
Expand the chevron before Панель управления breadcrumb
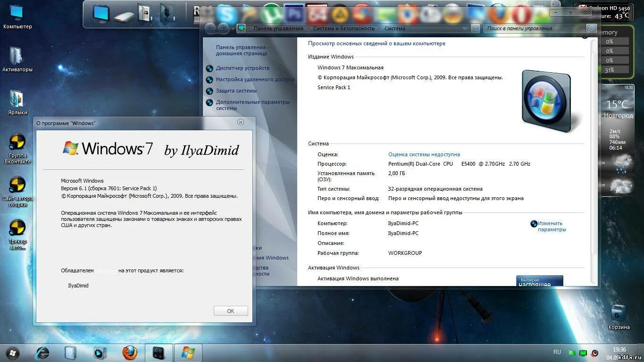pos(250,28)
